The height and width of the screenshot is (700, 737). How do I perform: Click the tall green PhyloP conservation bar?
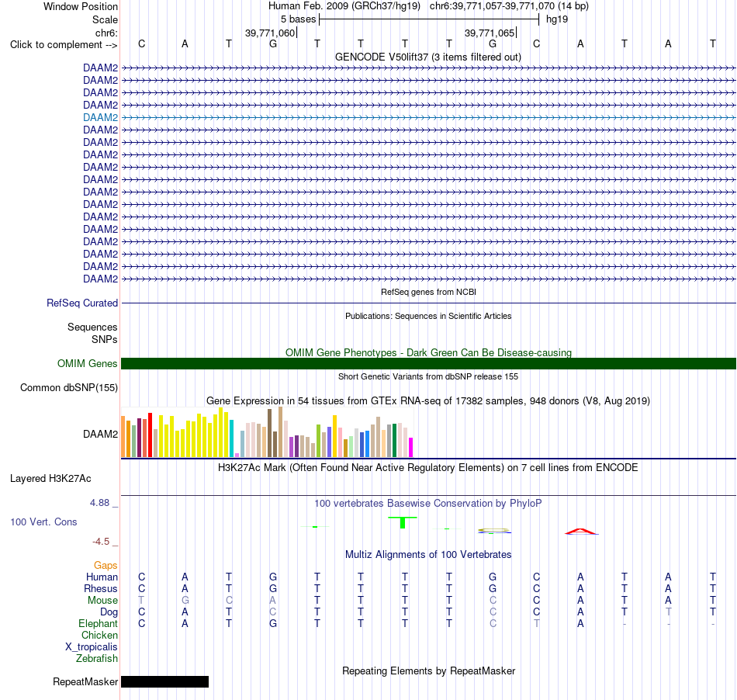pos(403,522)
